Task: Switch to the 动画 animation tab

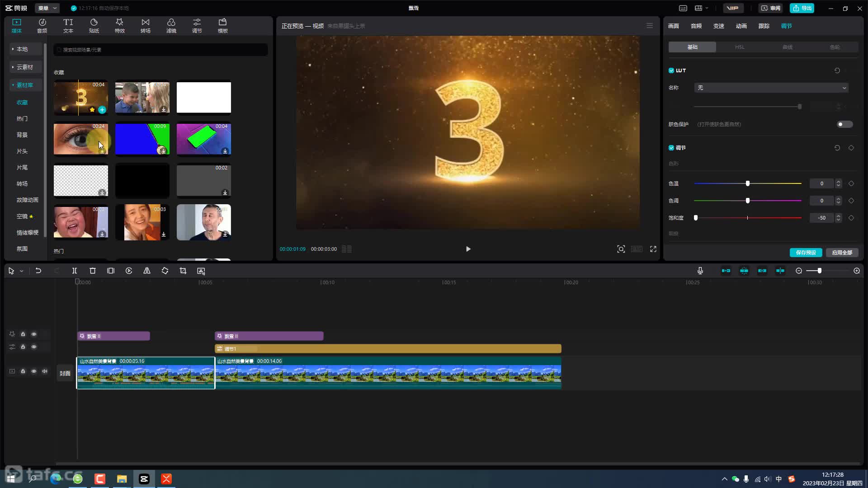Action: (x=741, y=26)
